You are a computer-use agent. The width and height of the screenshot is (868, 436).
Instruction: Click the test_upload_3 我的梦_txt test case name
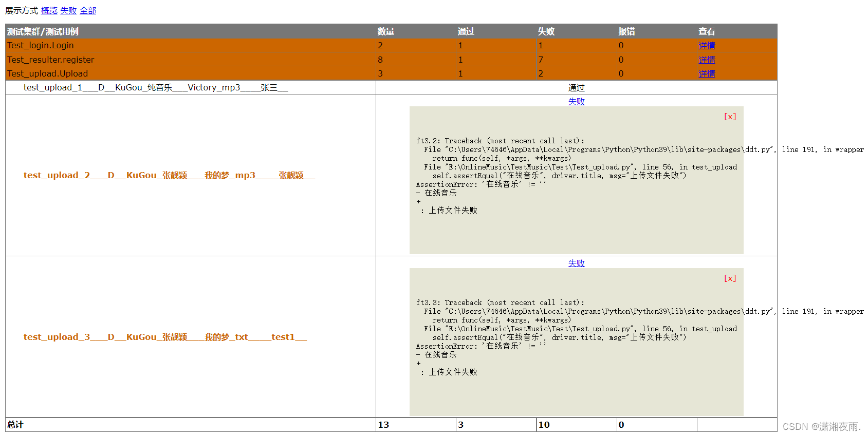pyautogui.click(x=165, y=337)
